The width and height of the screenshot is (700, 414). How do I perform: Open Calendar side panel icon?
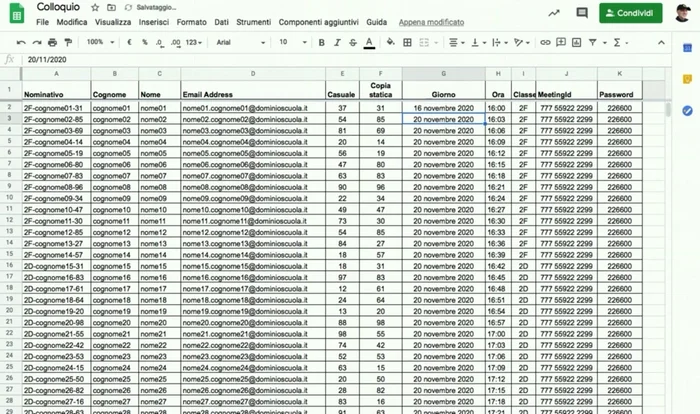(x=688, y=48)
